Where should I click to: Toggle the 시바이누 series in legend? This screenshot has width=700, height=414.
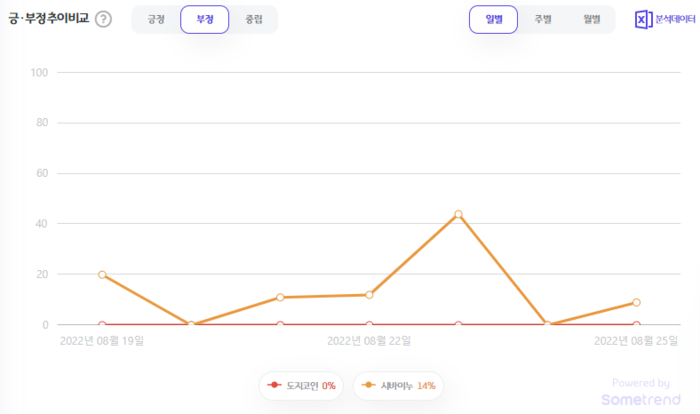coord(399,386)
